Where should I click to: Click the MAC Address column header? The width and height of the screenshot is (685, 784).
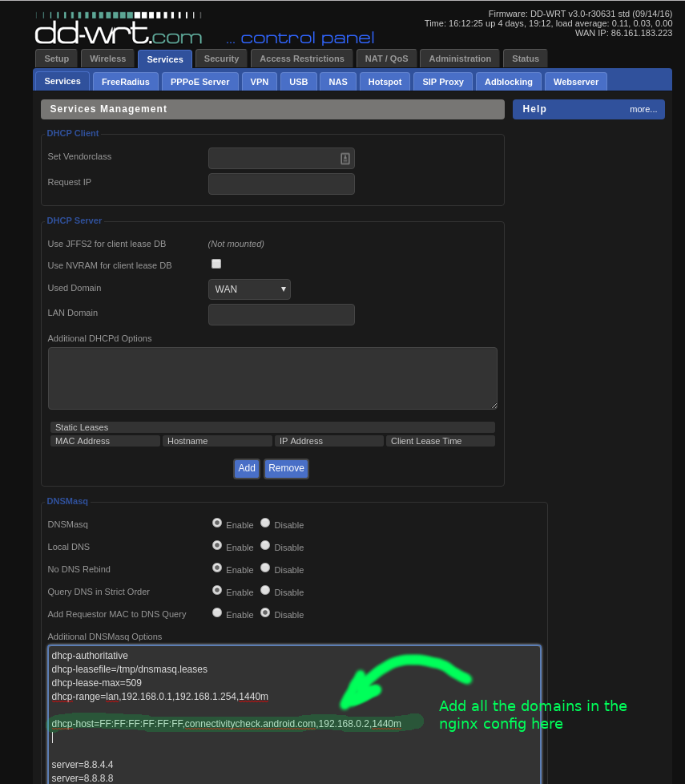click(105, 441)
